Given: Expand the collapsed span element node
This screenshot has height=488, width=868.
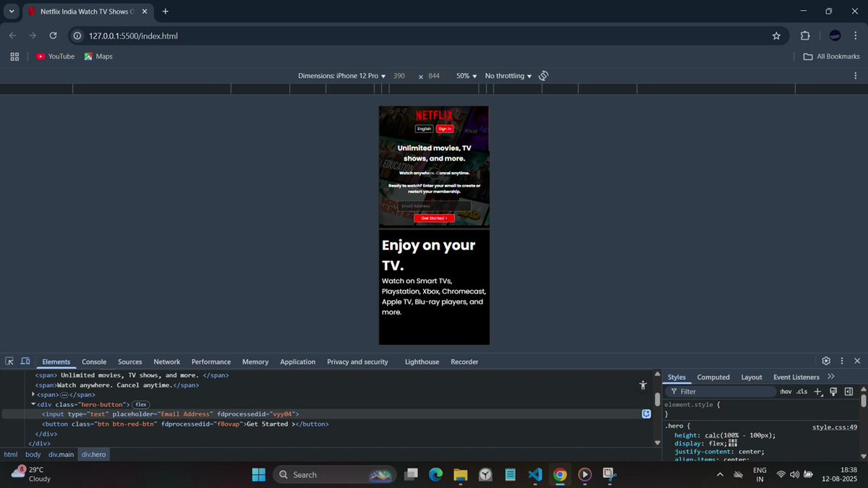Looking at the screenshot, I should (x=33, y=395).
